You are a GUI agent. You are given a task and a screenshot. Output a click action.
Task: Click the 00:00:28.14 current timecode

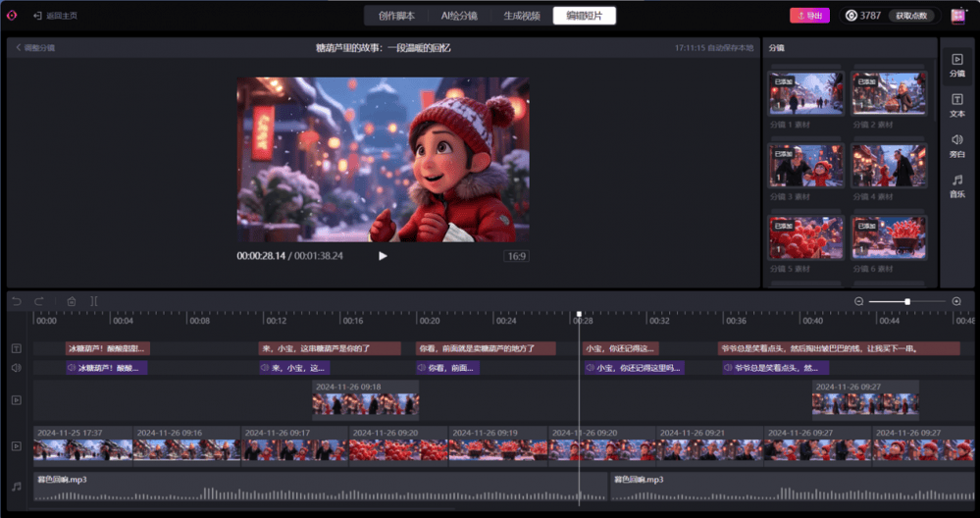click(261, 255)
